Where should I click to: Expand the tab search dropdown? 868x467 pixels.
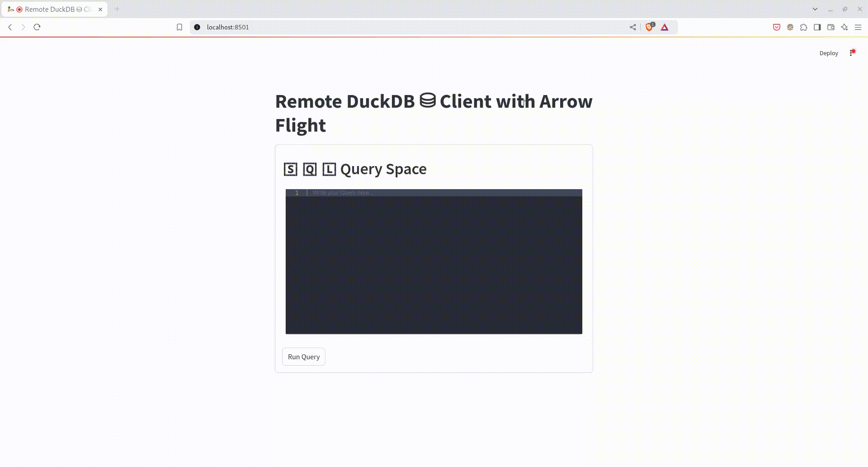point(815,9)
